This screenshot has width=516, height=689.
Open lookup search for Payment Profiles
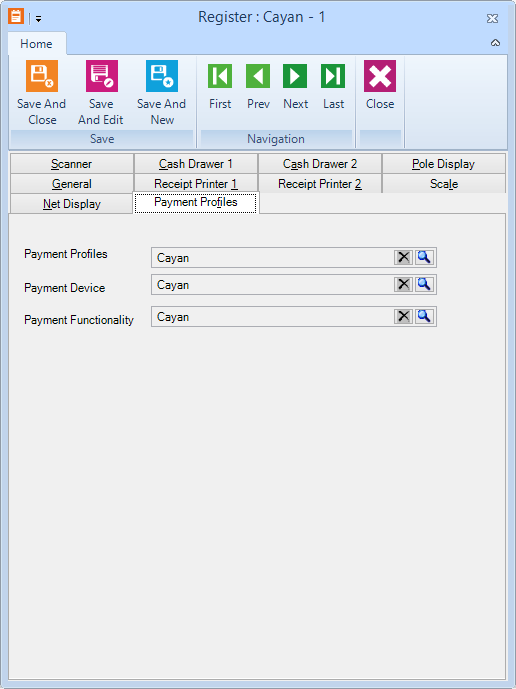[424, 257]
